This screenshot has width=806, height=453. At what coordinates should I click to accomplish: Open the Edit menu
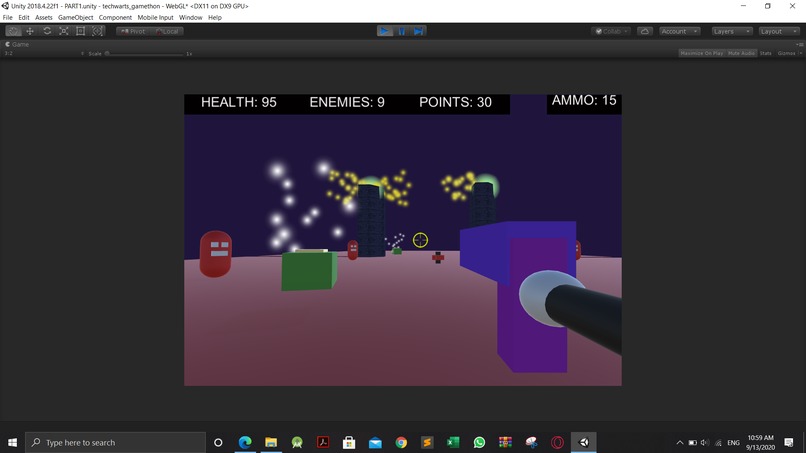point(24,17)
